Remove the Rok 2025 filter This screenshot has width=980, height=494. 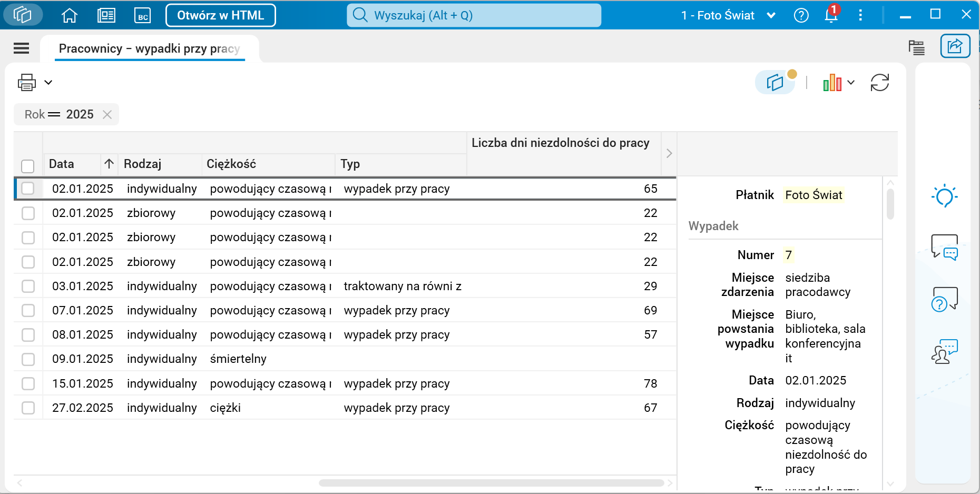[x=107, y=115]
